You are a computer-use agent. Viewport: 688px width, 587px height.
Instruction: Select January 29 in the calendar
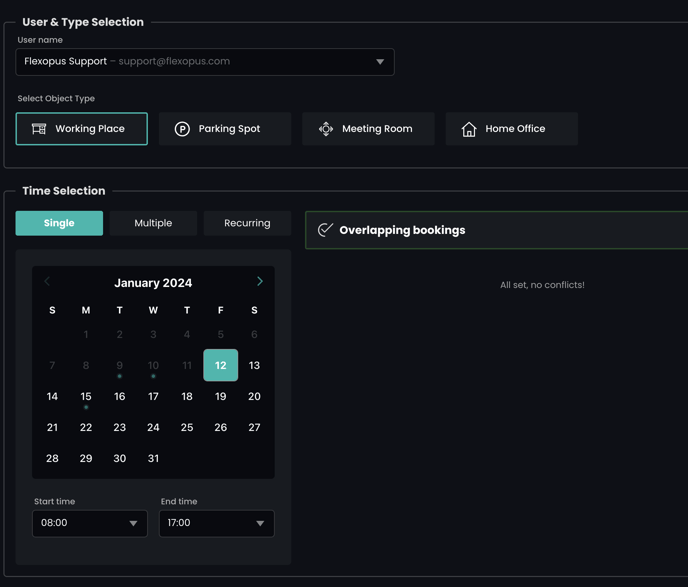pos(86,458)
